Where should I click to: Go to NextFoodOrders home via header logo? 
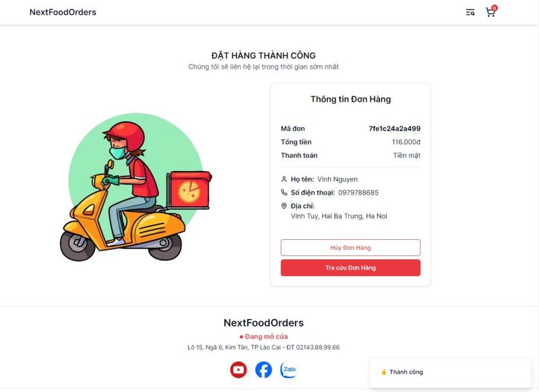63,12
